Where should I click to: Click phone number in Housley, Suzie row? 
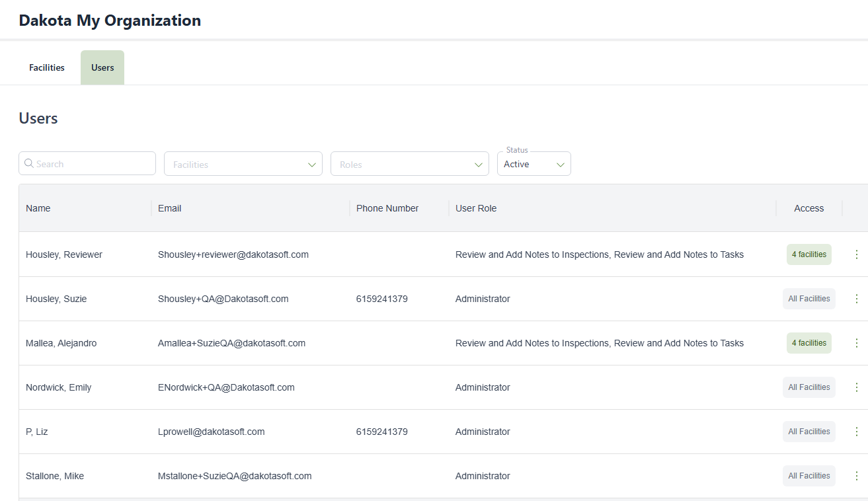click(x=382, y=299)
